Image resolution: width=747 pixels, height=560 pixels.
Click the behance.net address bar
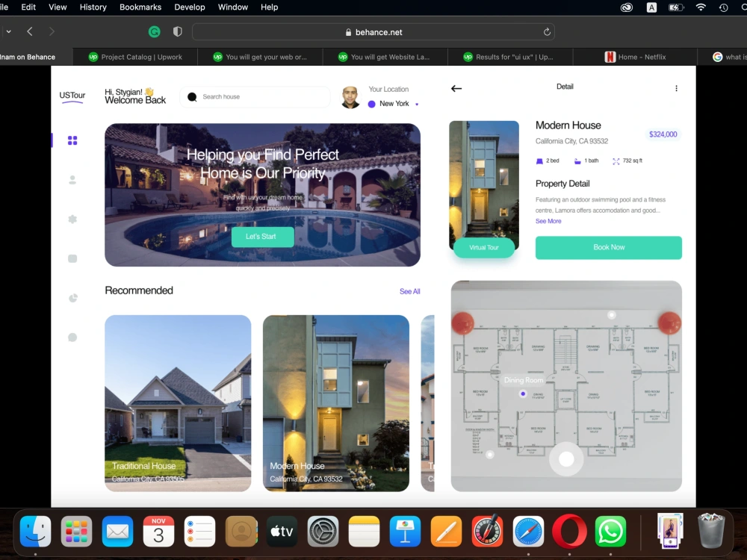(373, 32)
